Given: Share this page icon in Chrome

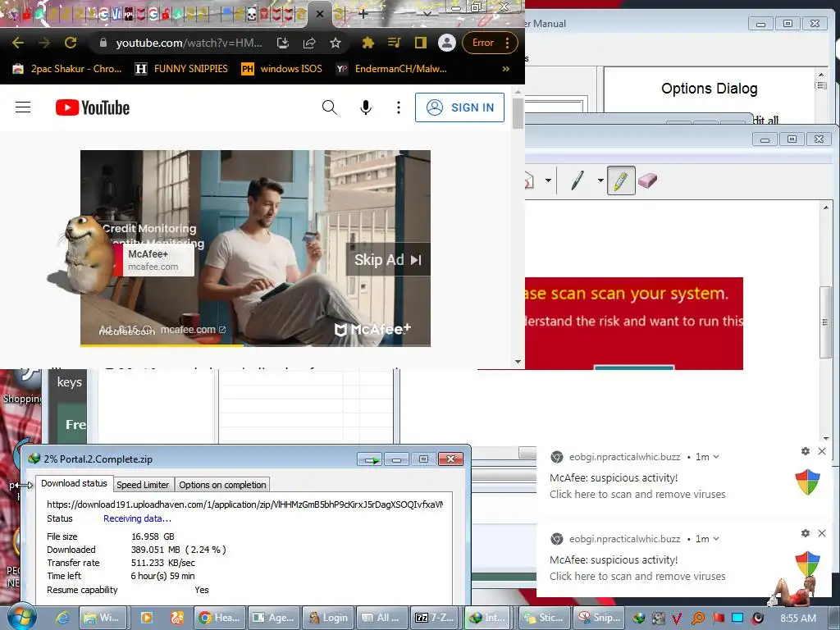Looking at the screenshot, I should point(309,43).
